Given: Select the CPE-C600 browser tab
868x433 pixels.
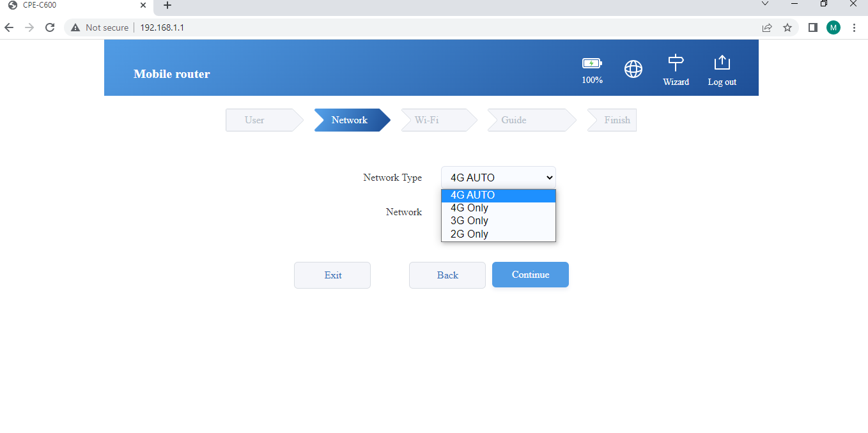Looking at the screenshot, I should point(77,5).
